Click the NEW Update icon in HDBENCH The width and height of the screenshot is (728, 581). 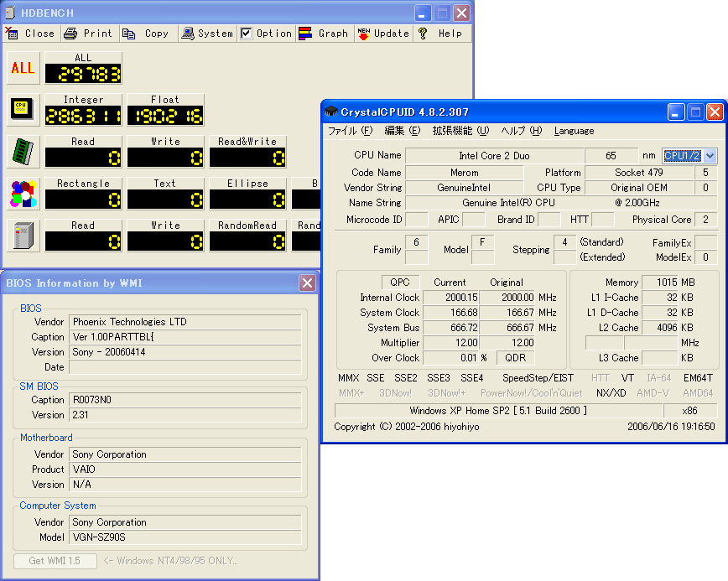(363, 34)
